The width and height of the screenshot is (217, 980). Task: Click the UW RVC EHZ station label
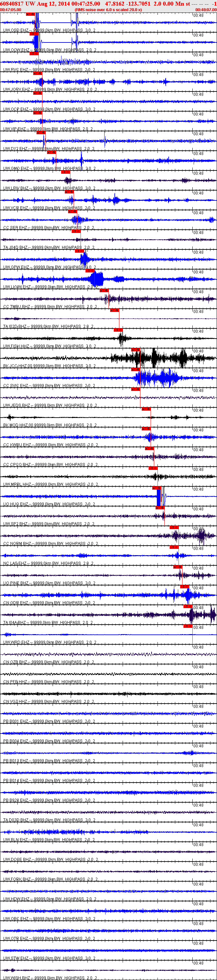[x=49, y=70]
